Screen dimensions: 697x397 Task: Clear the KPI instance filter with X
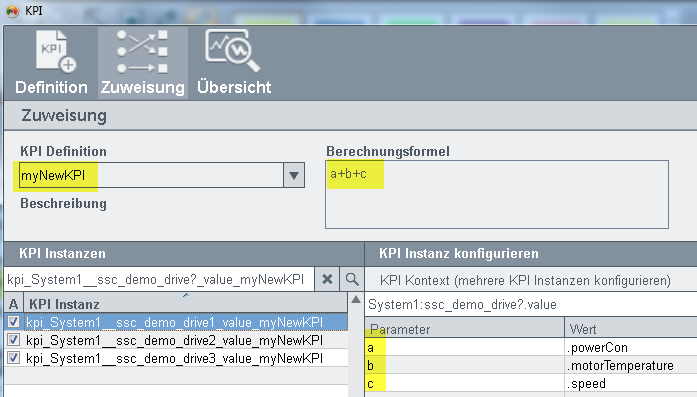coord(327,279)
